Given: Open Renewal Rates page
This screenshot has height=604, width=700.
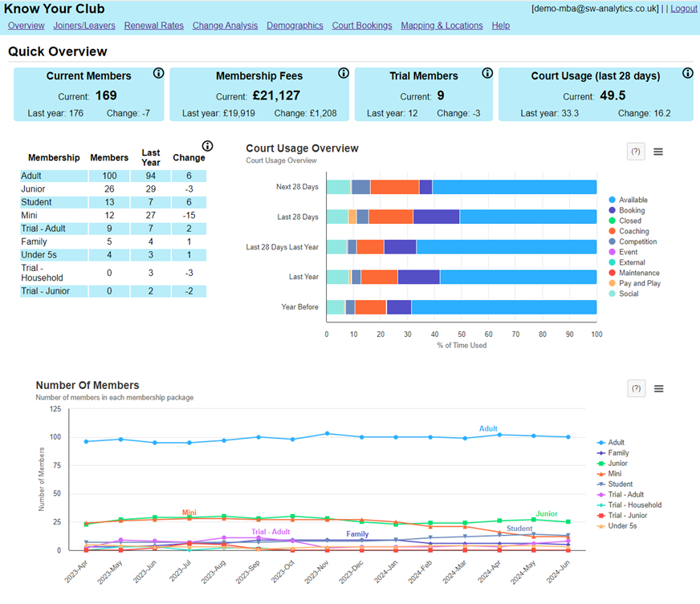Looking at the screenshot, I should pyautogui.click(x=154, y=26).
